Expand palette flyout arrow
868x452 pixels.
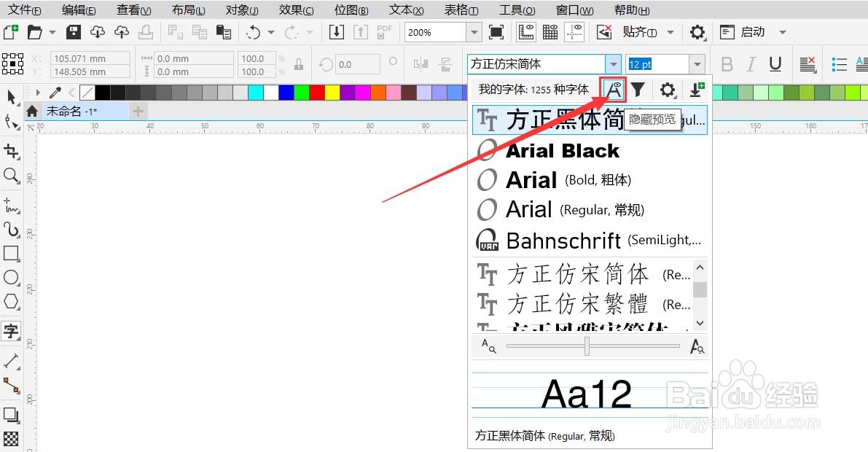(x=38, y=93)
